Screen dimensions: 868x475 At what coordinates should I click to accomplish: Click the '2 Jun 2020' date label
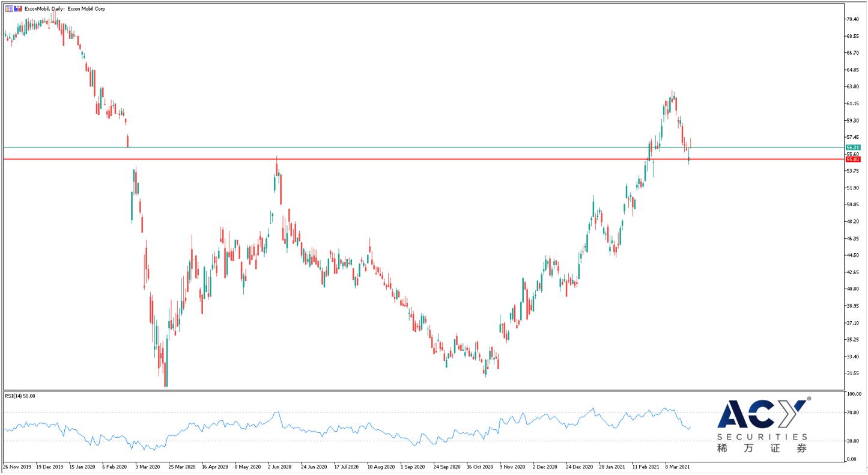[x=279, y=466]
